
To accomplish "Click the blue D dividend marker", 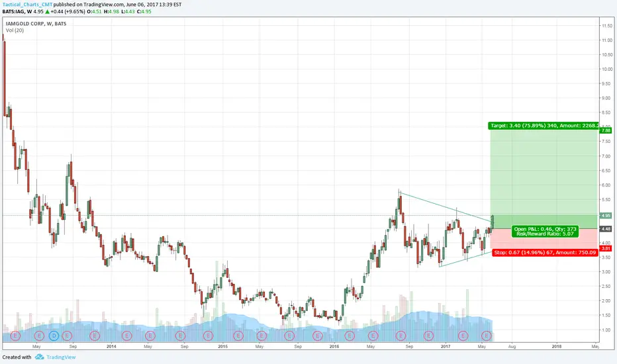I will tap(54, 336).
